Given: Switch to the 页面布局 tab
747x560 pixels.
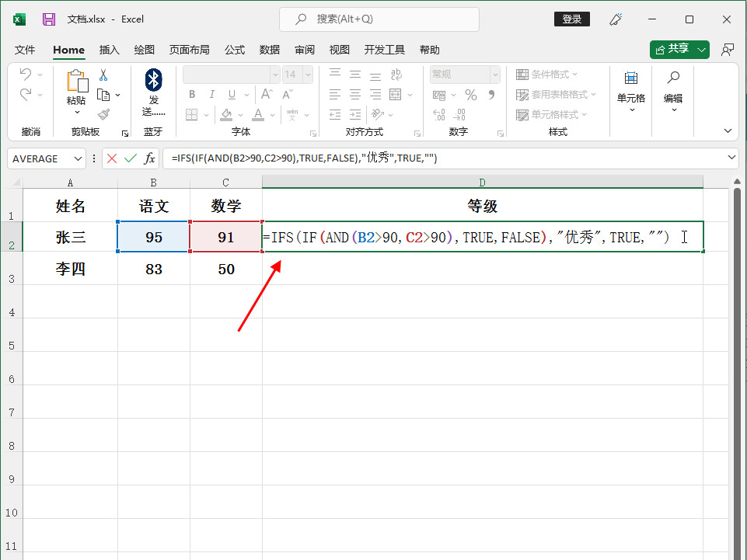Looking at the screenshot, I should coord(189,50).
